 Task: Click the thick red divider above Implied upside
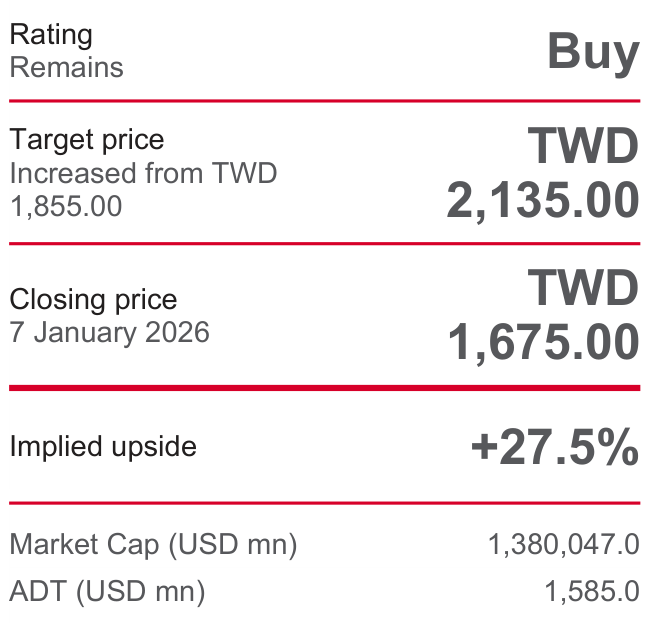(x=325, y=387)
